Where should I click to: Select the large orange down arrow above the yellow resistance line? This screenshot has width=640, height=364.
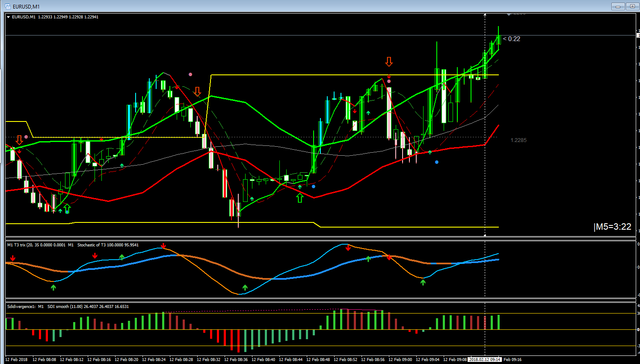pos(389,62)
